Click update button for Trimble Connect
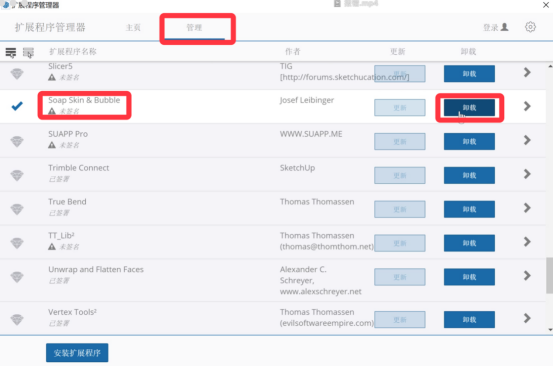Viewport: 553px width, 367px height. click(x=400, y=175)
